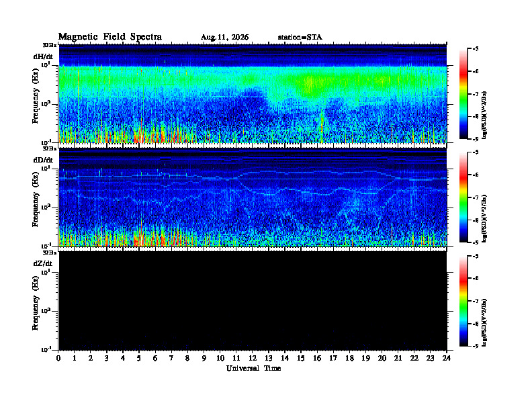
Task: Click hour 11 on the Universal Time axis
Action: (x=236, y=359)
